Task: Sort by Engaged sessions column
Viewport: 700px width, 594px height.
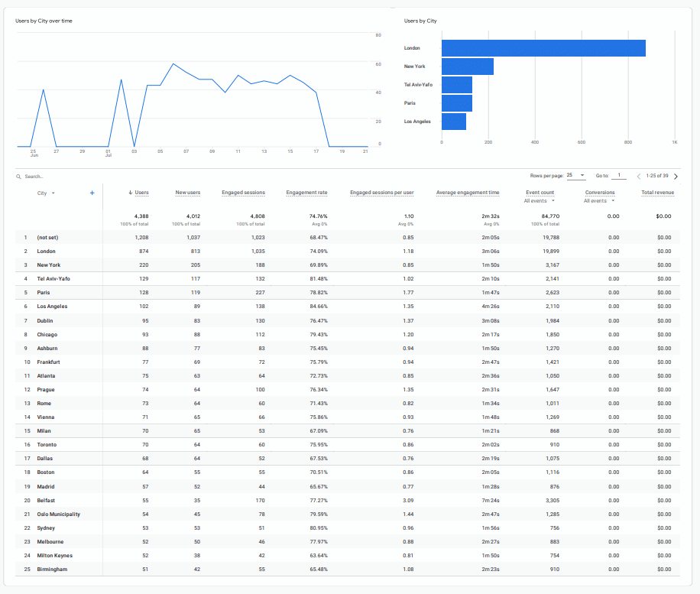Action: click(x=243, y=193)
